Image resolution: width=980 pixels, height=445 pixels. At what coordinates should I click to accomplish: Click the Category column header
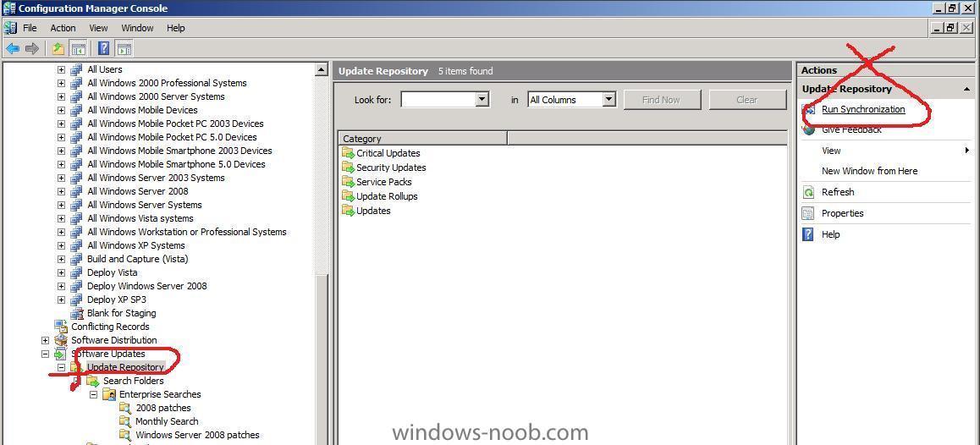pos(423,139)
